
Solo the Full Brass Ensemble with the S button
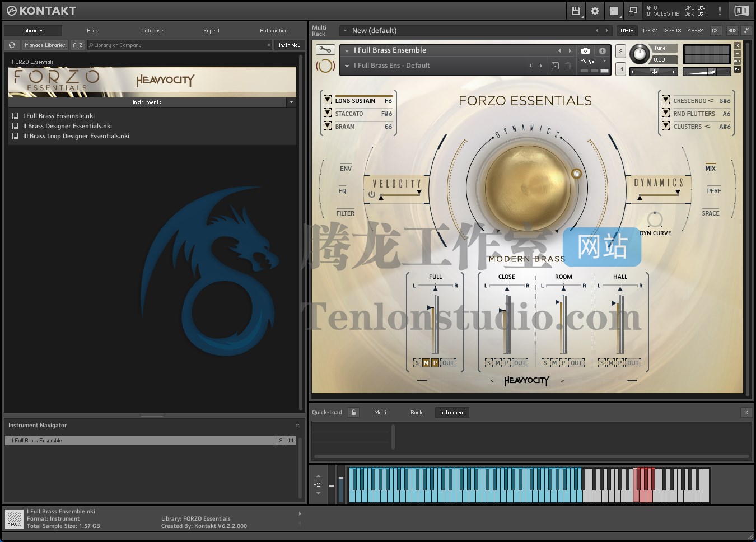tap(620, 51)
